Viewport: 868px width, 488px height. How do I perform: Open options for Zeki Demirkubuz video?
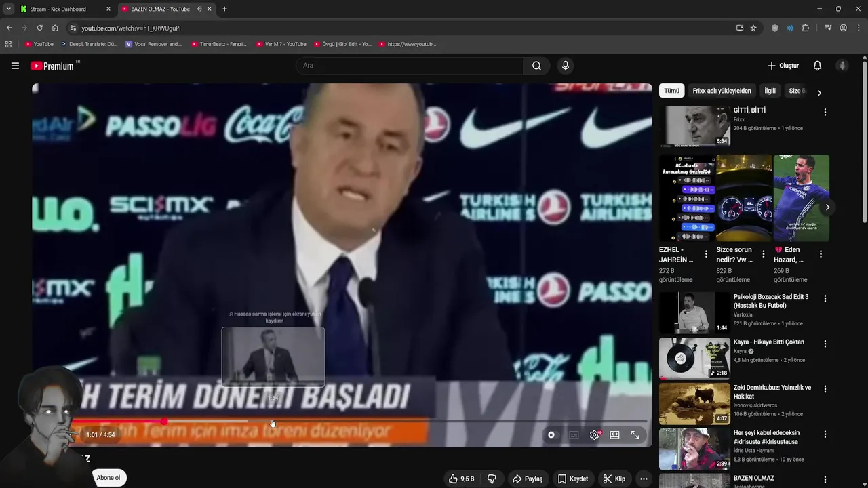tap(825, 389)
